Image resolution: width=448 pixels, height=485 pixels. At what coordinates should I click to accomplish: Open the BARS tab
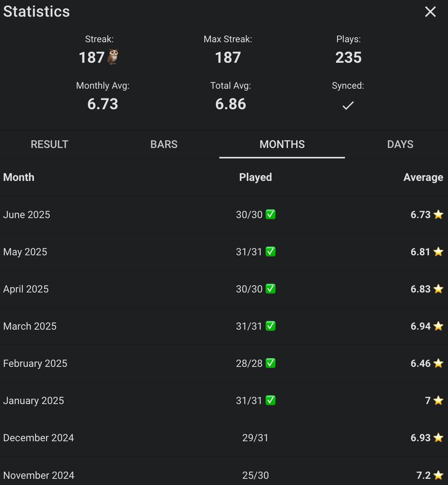[164, 145]
